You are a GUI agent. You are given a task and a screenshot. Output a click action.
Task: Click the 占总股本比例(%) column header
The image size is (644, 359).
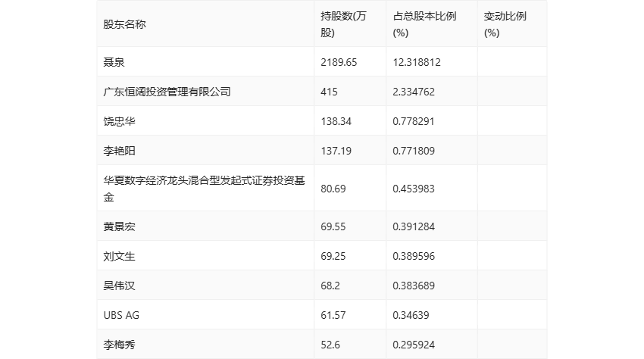tap(424, 24)
